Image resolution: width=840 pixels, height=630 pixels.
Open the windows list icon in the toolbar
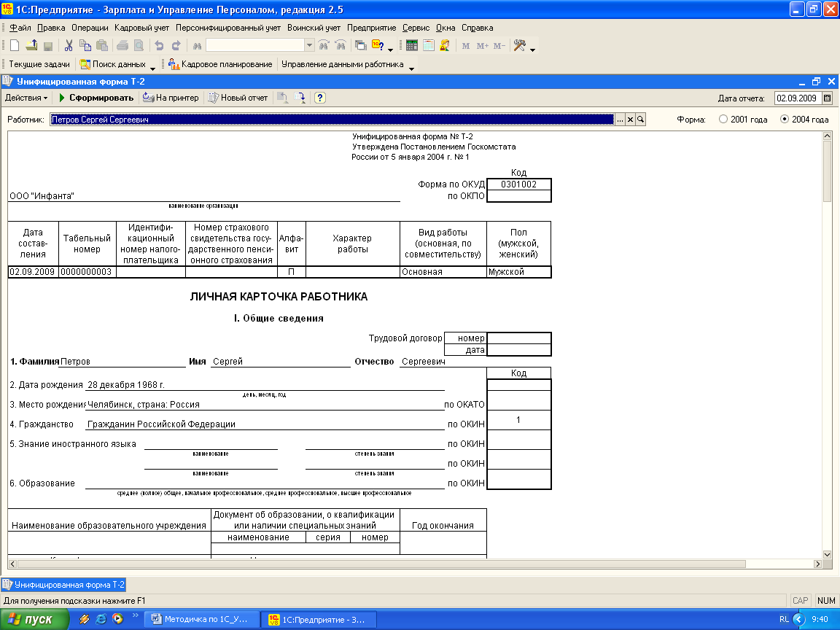click(x=361, y=45)
